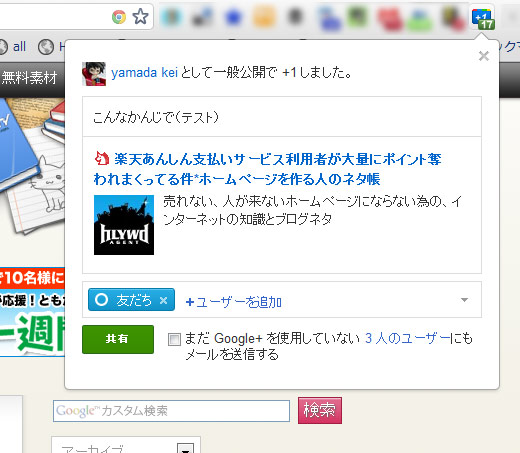
Task: Click +ユーザーを追加 to add people
Action: (x=234, y=302)
